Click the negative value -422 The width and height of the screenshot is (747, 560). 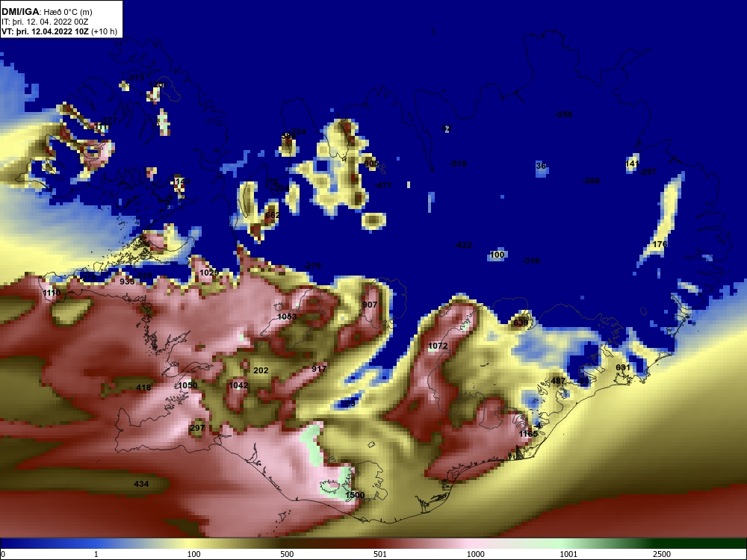click(x=464, y=245)
